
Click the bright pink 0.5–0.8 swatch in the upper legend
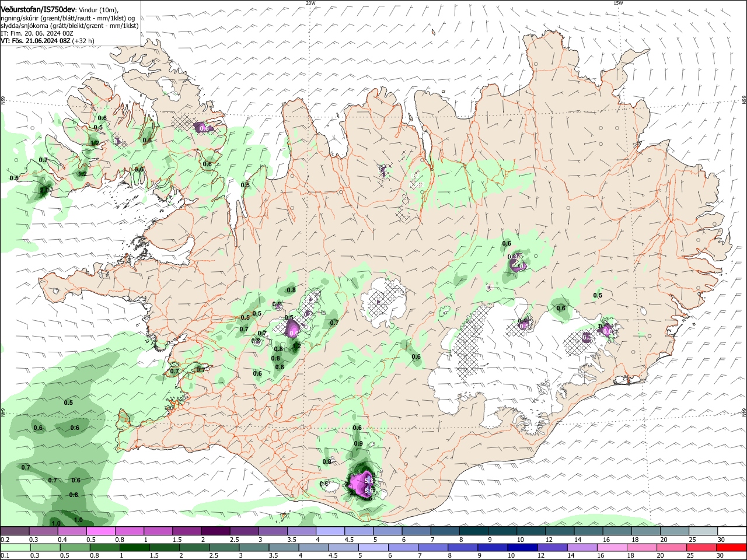pyautogui.click(x=100, y=531)
